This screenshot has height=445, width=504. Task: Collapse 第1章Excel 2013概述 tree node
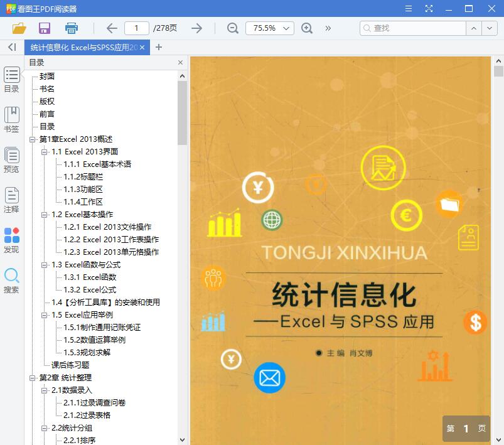[x=32, y=139]
